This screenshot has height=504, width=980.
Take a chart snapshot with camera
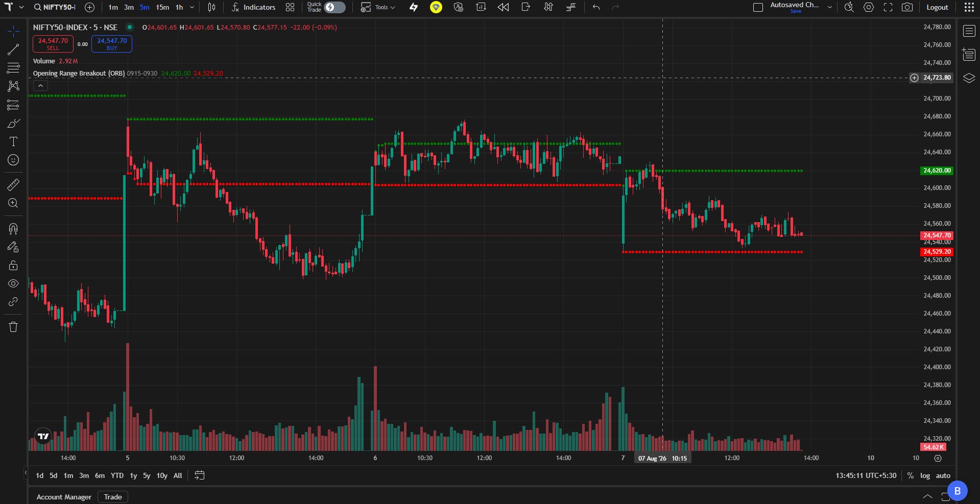pos(907,7)
